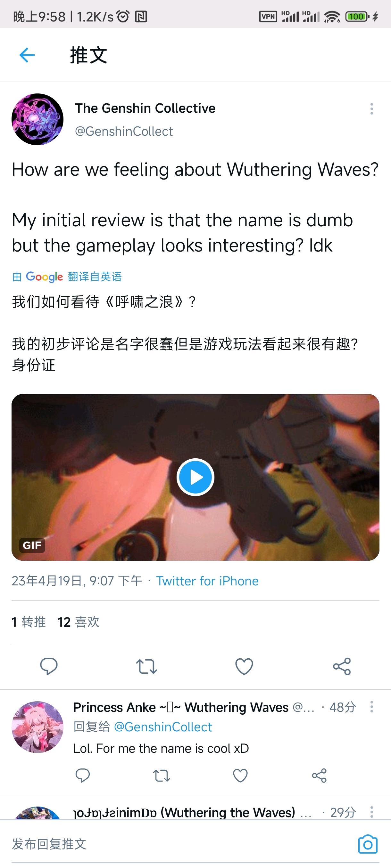Screen dimensions: 391x868
Task: Play the GIF in the tweet
Action: coord(195,477)
